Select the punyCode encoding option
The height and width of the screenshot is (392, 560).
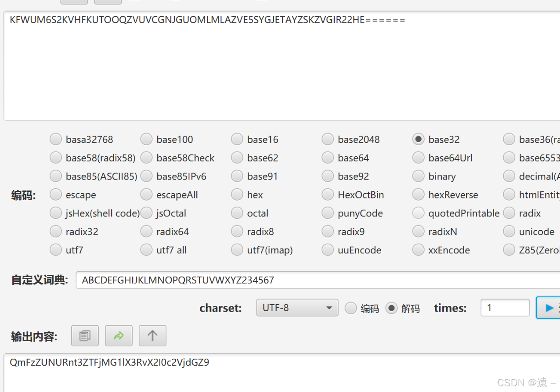tap(328, 213)
